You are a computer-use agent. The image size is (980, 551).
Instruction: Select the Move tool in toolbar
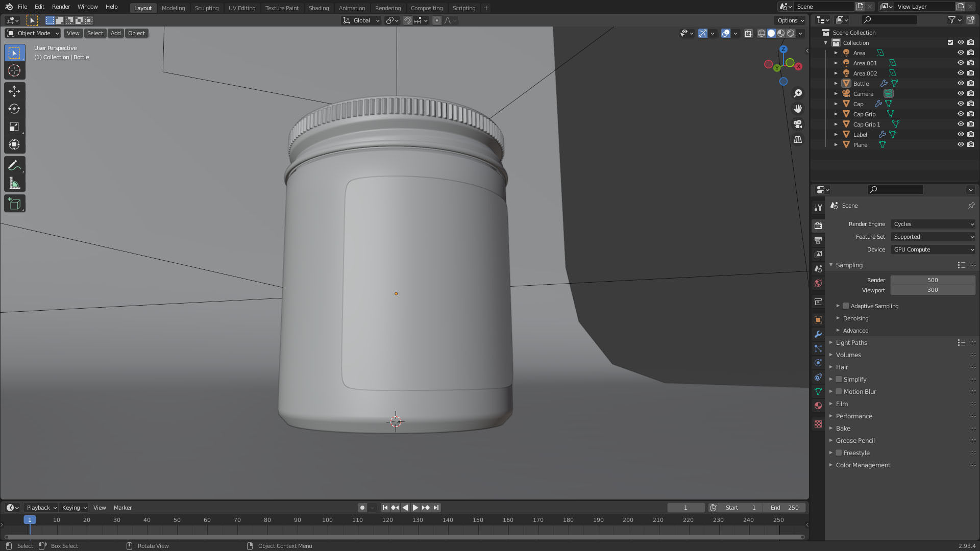click(14, 91)
